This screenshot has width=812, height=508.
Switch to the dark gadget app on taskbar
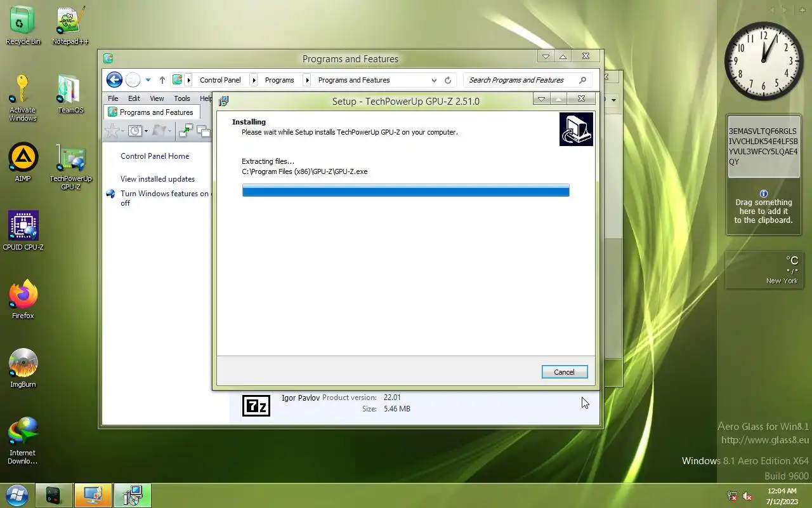pyautogui.click(x=53, y=495)
